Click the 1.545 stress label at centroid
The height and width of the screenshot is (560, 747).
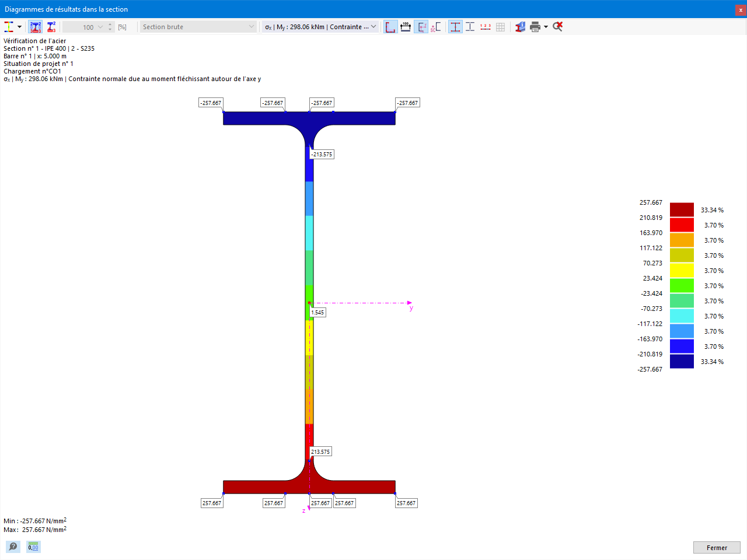[x=317, y=312]
